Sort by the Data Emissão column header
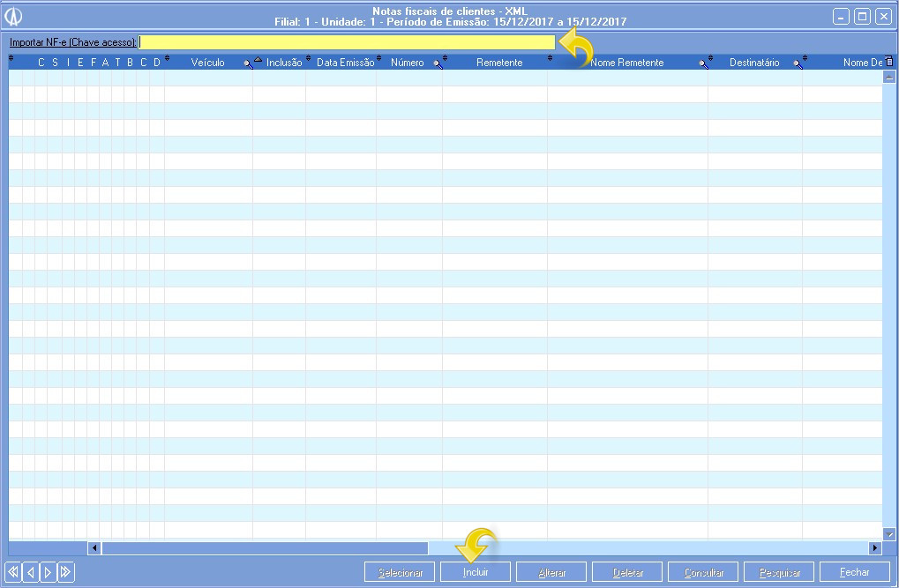This screenshot has width=899, height=588. pos(345,63)
